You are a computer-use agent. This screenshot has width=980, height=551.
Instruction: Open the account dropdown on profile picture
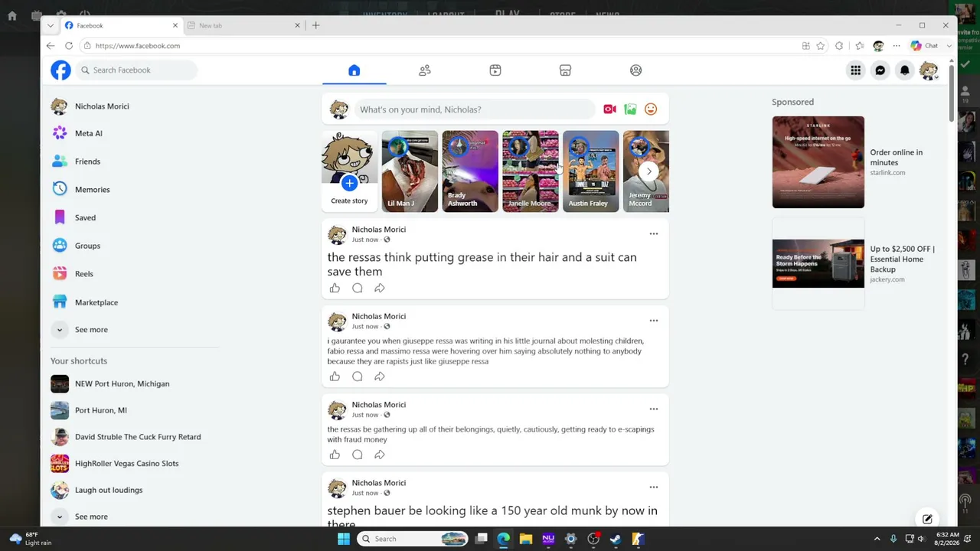(929, 70)
